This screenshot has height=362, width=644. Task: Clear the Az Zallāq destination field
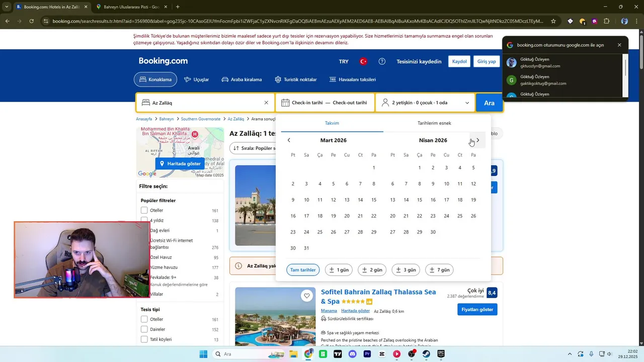266,103
